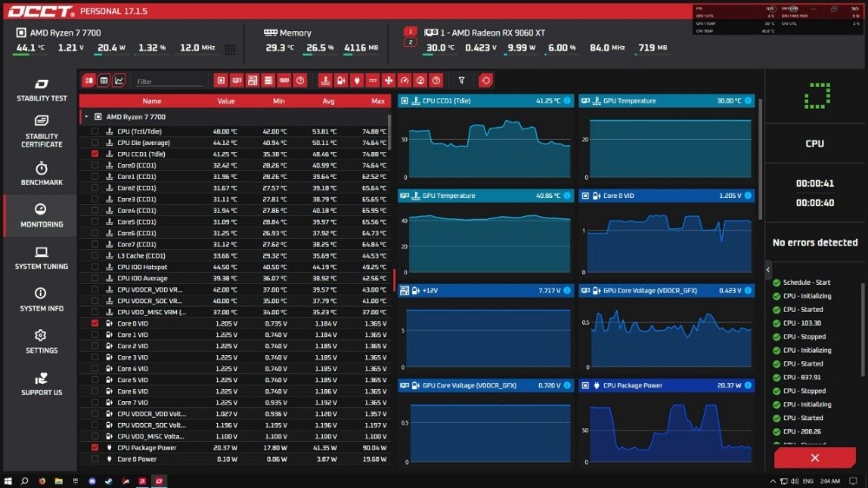Viewport: 868px width, 488px height.
Task: Check CPU IOD Hotspot checkbox
Action: (95, 267)
